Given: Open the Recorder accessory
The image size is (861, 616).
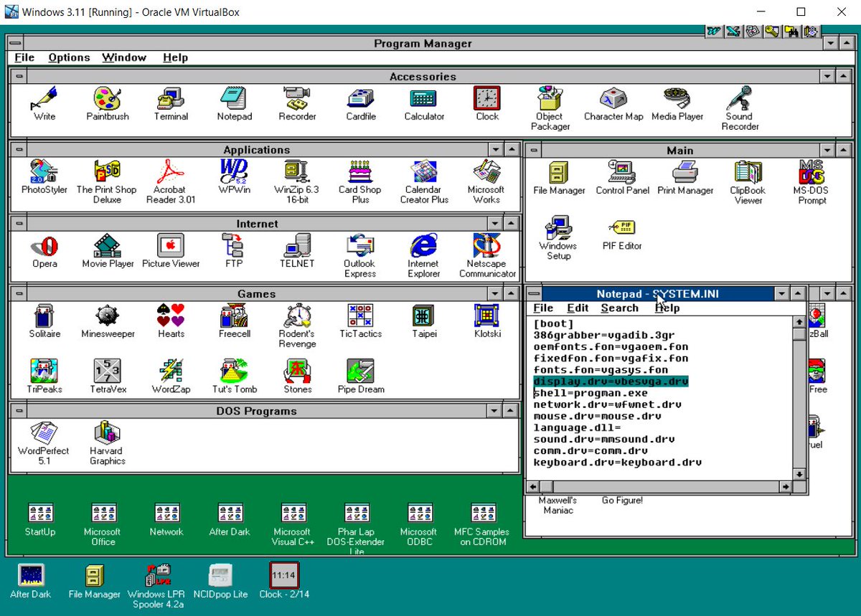Looking at the screenshot, I should tap(297, 104).
